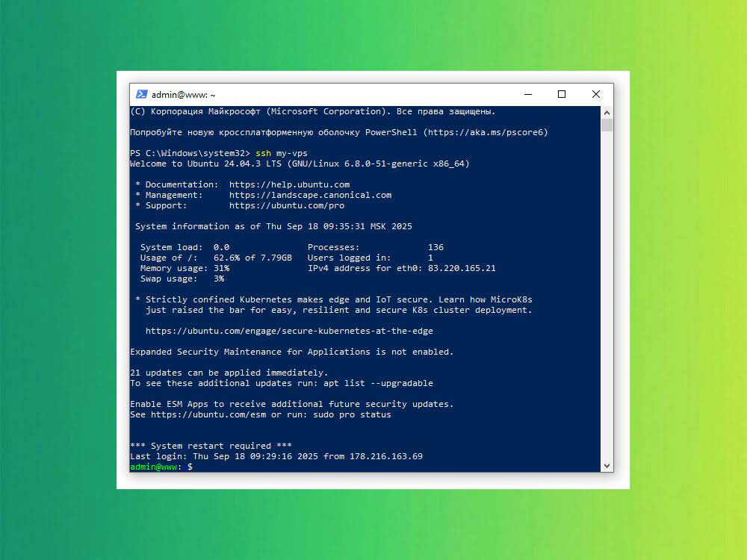Screen dimensions: 747x560
Task: Click the Memory usage value 31%
Action: point(221,269)
